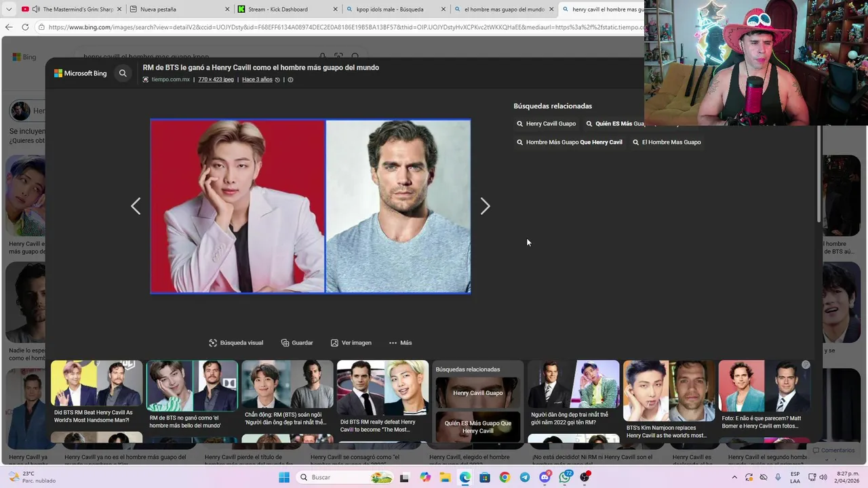Select related search Hombre Más Guapo Que Henry Cavill
This screenshot has width=868, height=488.
pyautogui.click(x=570, y=142)
